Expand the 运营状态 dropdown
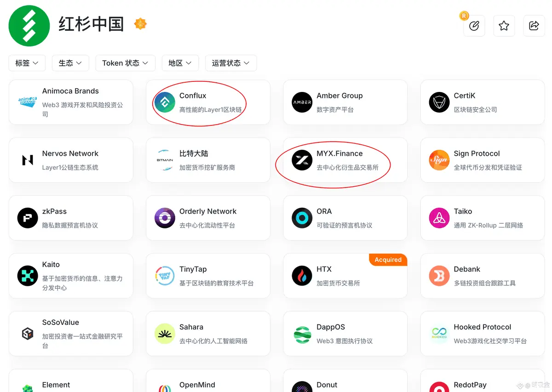Viewport: 552px width, 392px height. (230, 63)
